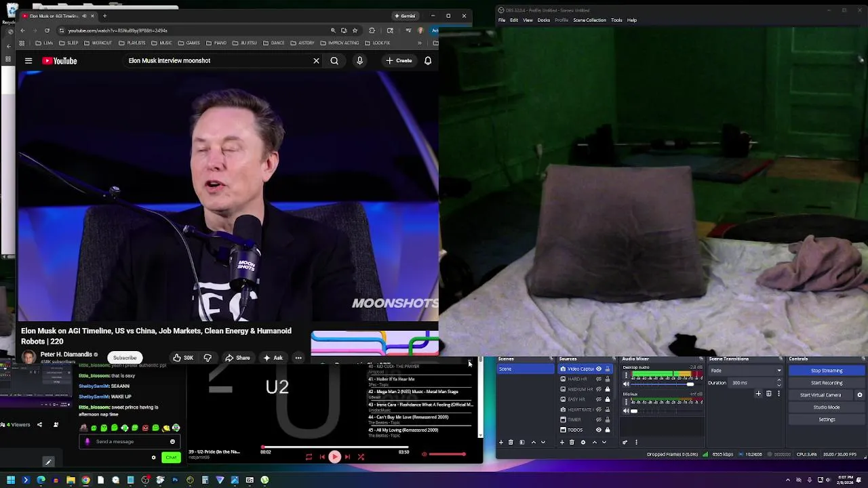Open OBS Scene Collection menu
This screenshot has height=488, width=868.
click(589, 20)
